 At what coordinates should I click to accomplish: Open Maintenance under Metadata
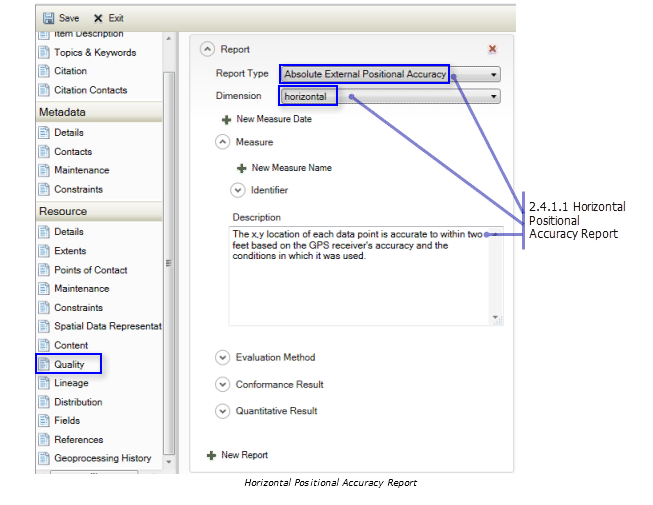coord(82,170)
